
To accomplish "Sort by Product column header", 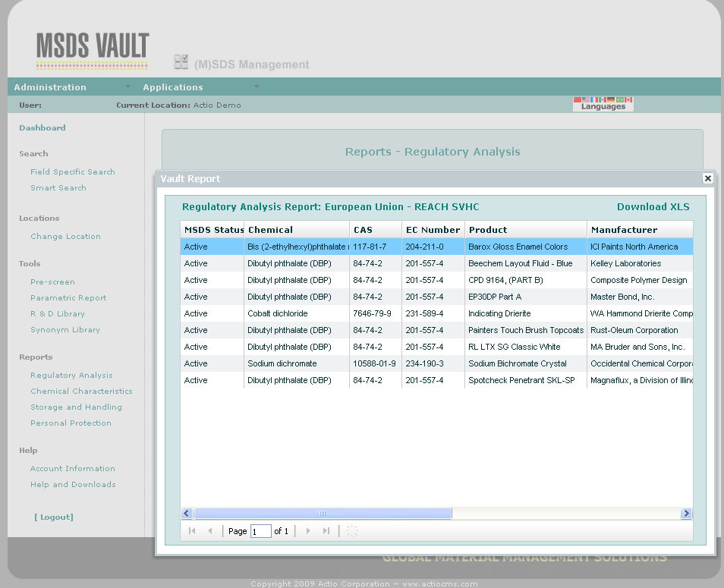I will point(526,230).
